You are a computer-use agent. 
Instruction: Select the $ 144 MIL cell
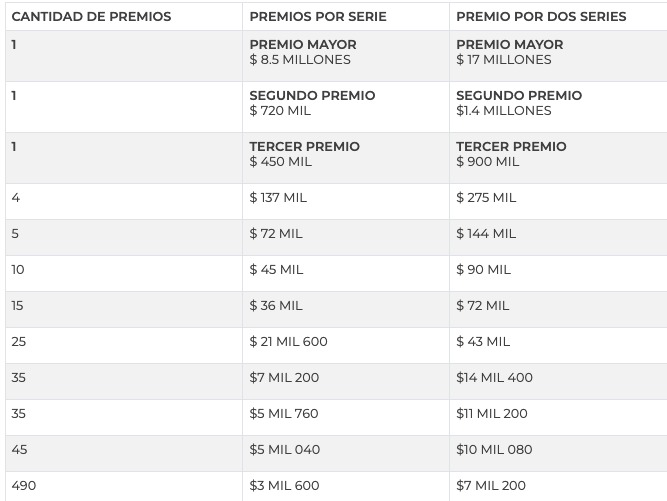pos(558,237)
